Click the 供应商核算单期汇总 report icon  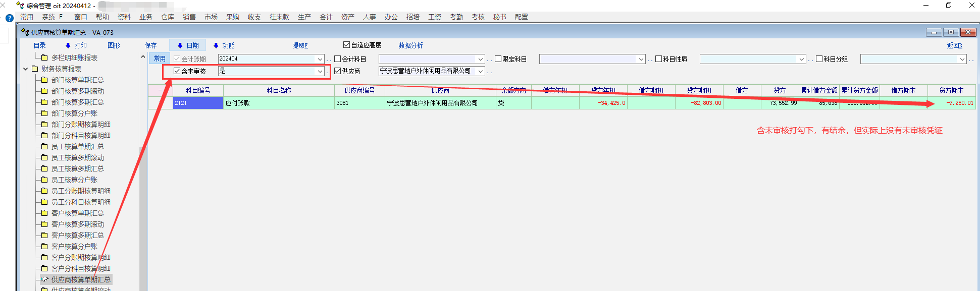tap(44, 279)
